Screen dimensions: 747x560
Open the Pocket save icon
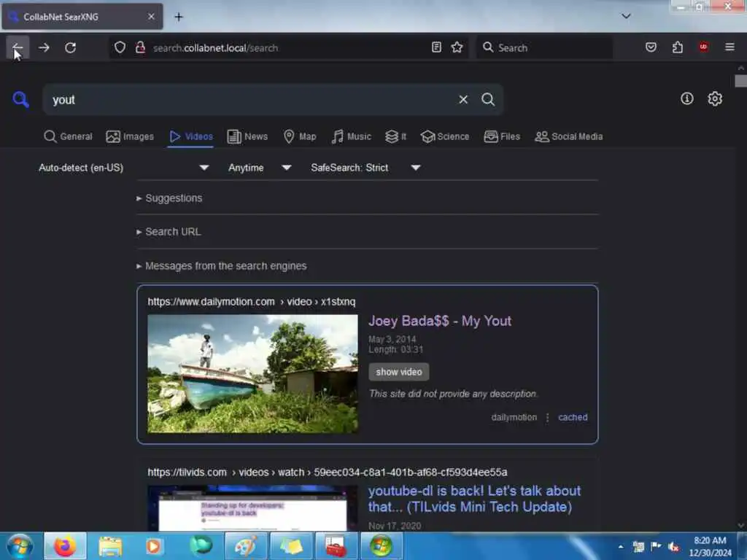pos(651,47)
